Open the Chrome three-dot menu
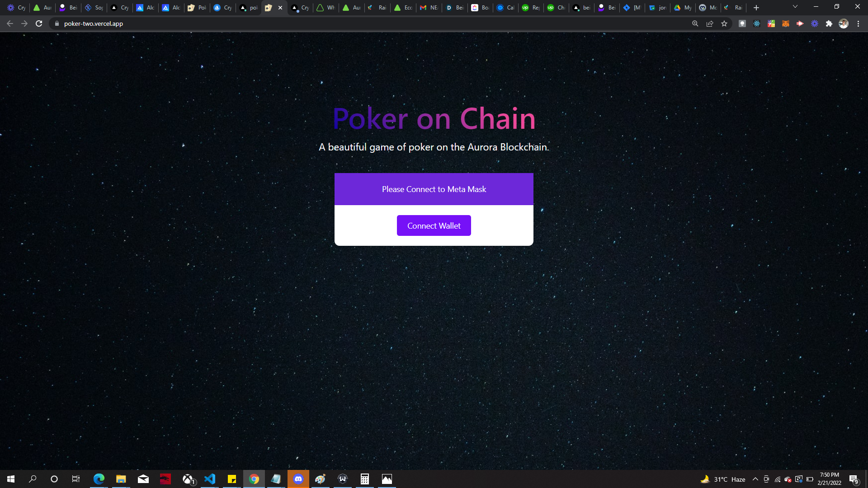 click(858, 23)
